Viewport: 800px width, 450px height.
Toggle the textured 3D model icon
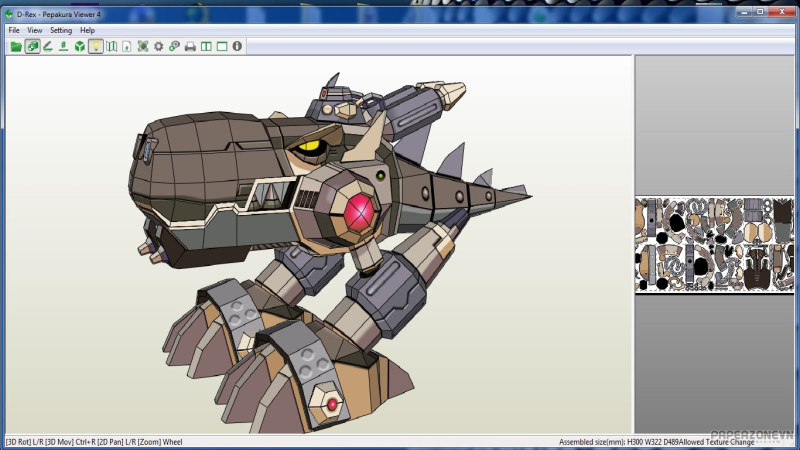coord(32,46)
